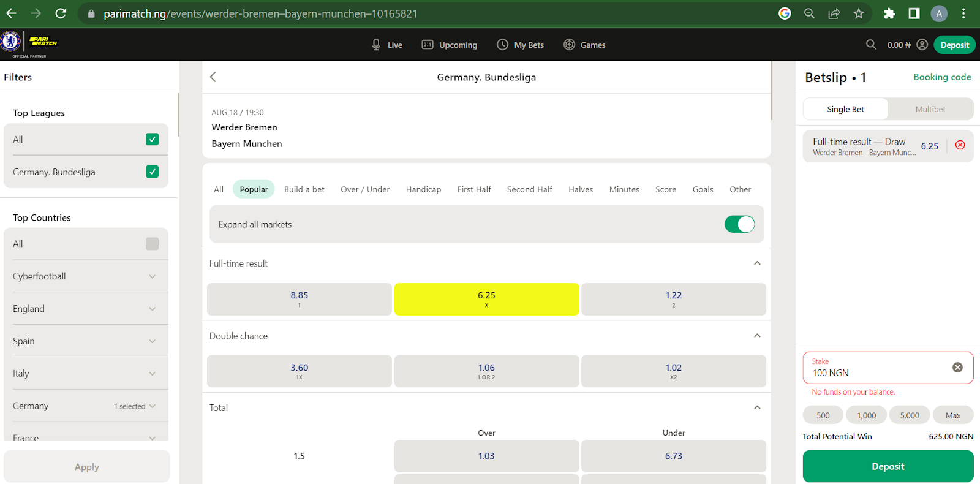Check All under Top Countries

click(153, 244)
